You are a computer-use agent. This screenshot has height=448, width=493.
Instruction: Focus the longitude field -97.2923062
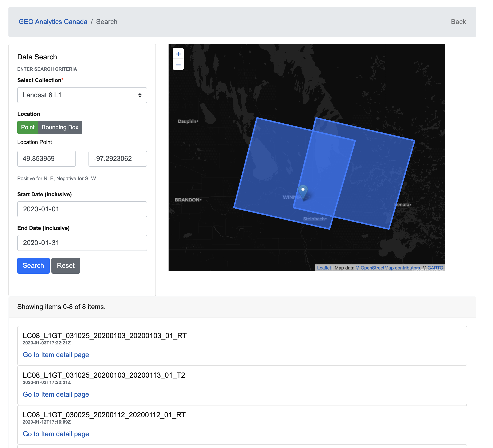coord(118,159)
